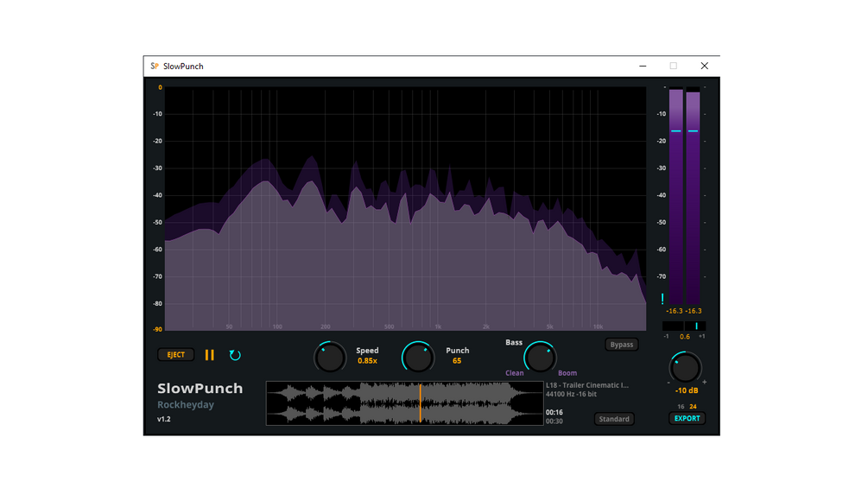Click the correlation value 0.6

685,336
